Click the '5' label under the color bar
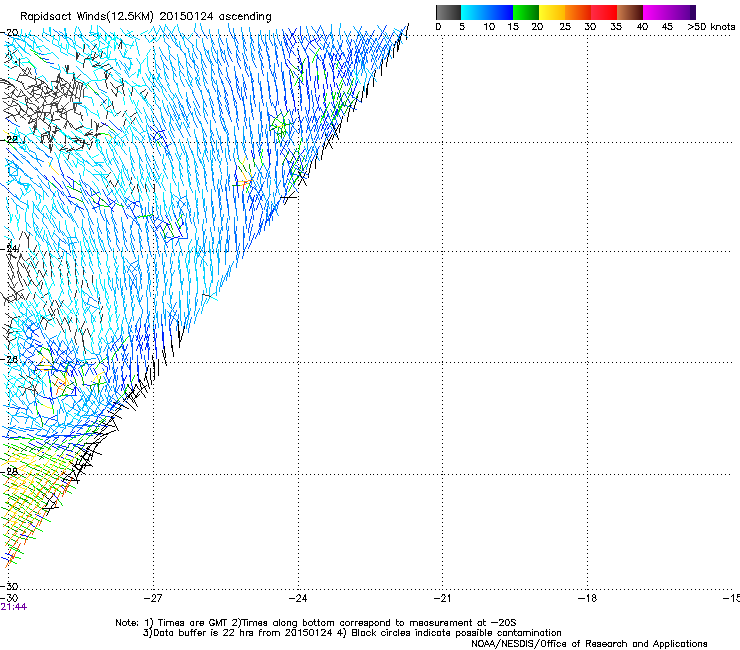Viewport: 740px width, 650px height. pos(462,27)
